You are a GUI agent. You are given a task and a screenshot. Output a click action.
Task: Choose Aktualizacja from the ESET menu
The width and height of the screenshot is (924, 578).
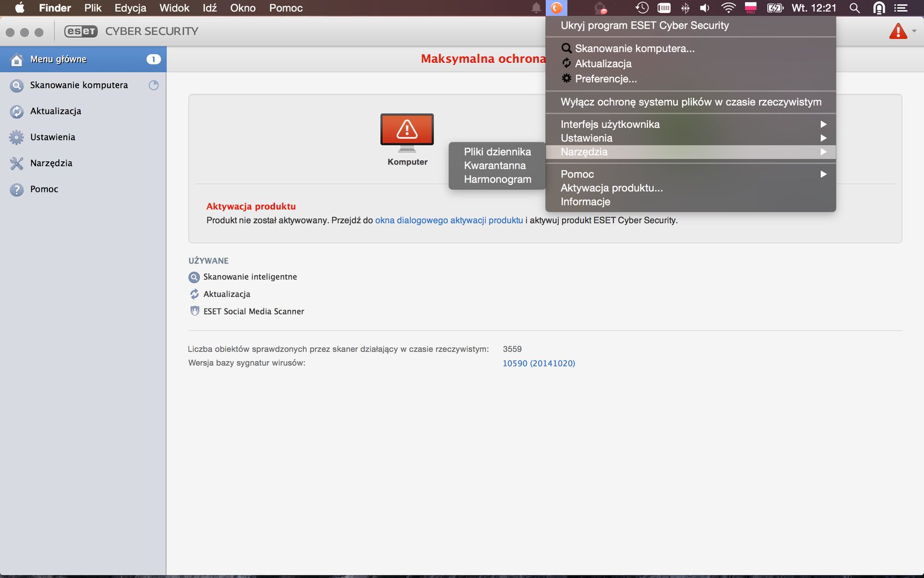pos(691,63)
